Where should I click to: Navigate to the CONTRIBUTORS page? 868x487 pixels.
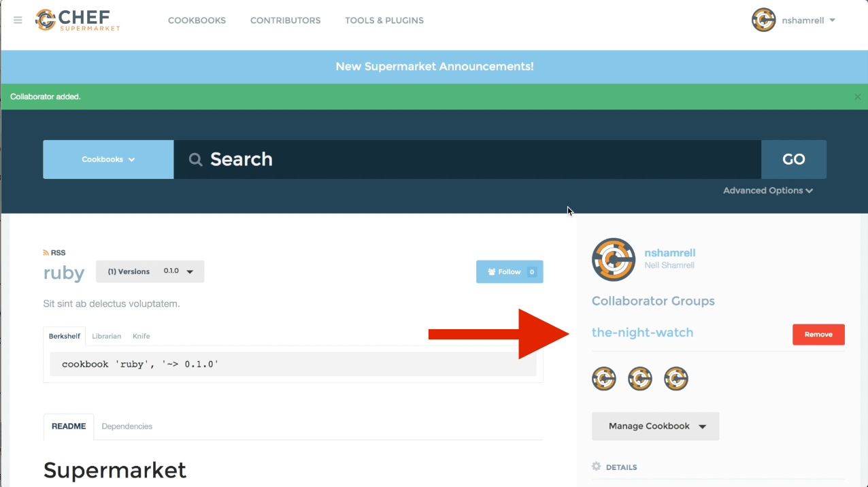click(x=285, y=20)
